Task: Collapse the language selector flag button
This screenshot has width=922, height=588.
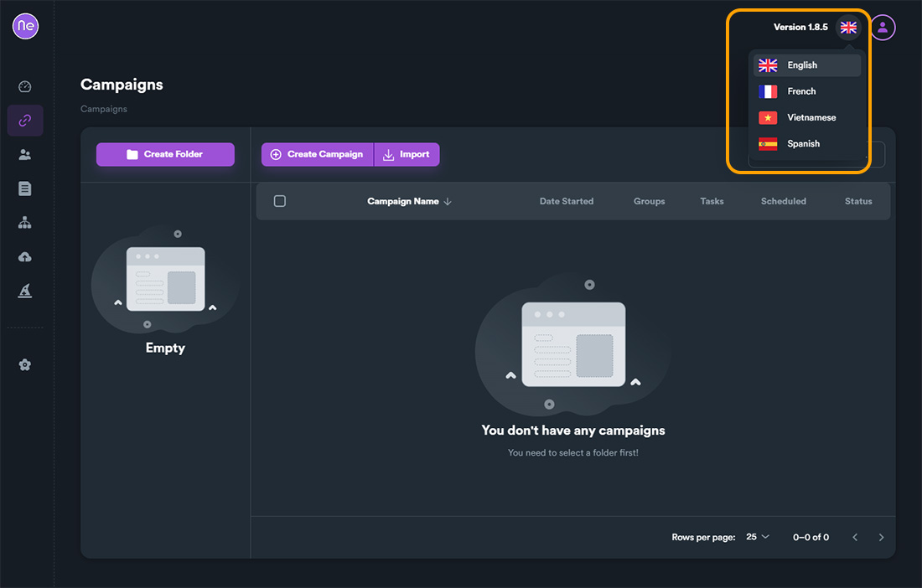Action: click(x=848, y=27)
